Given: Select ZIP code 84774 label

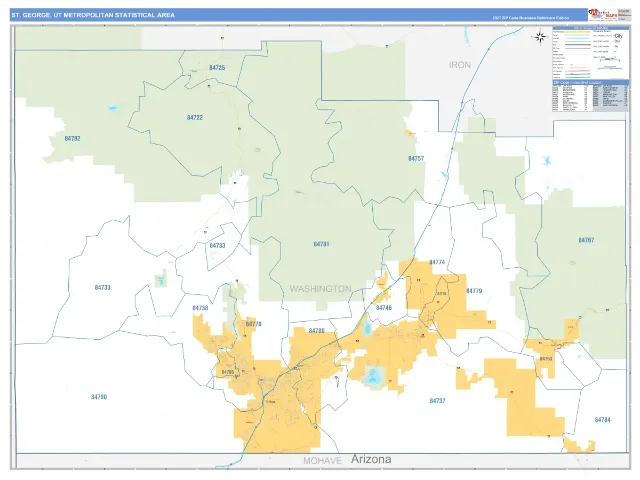Looking at the screenshot, I should click(437, 262).
